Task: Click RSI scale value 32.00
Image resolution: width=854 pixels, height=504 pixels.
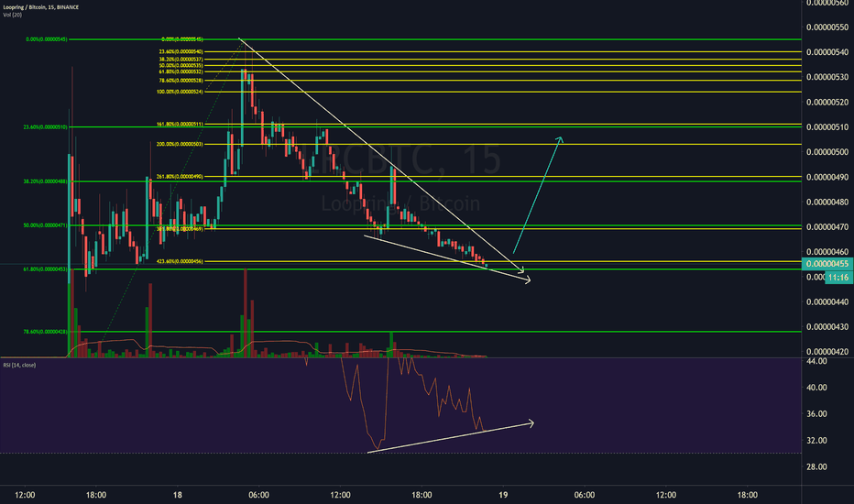Action: point(816,440)
